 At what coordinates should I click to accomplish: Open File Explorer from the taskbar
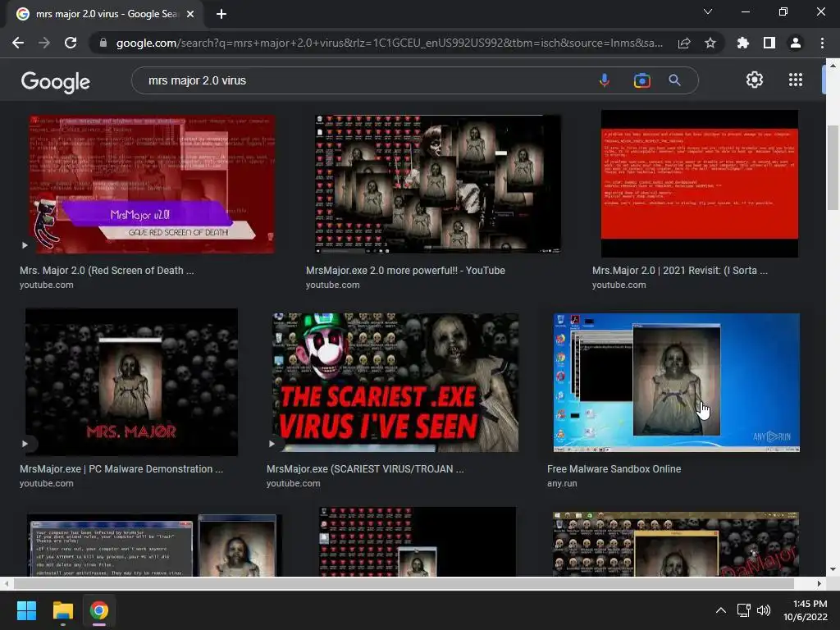coord(62,610)
